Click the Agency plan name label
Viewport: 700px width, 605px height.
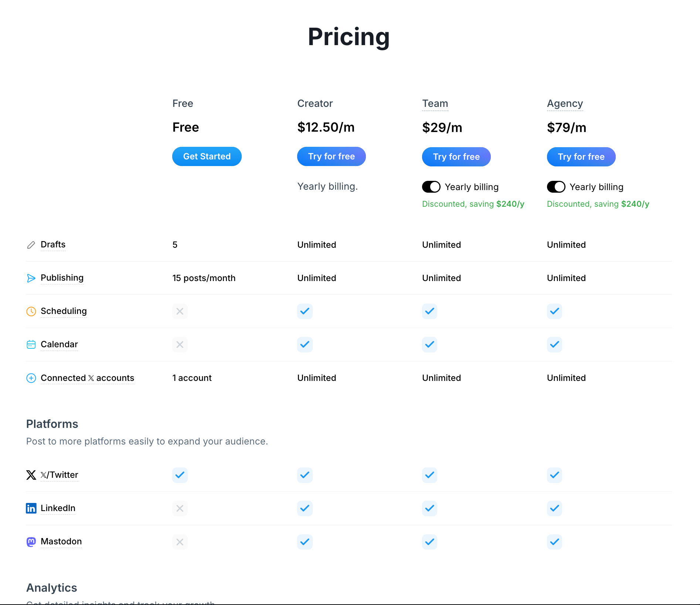[565, 104]
